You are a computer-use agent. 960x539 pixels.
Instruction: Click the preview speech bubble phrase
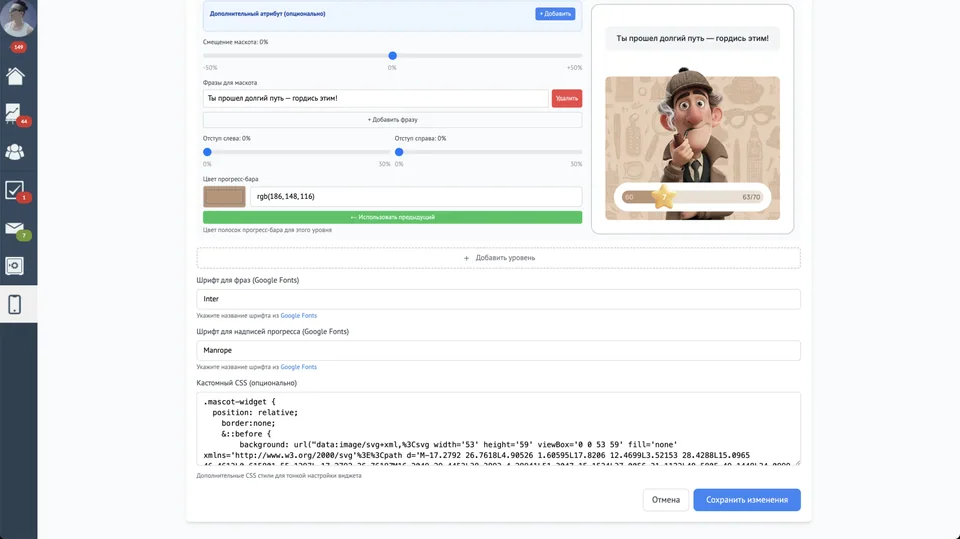coord(692,38)
